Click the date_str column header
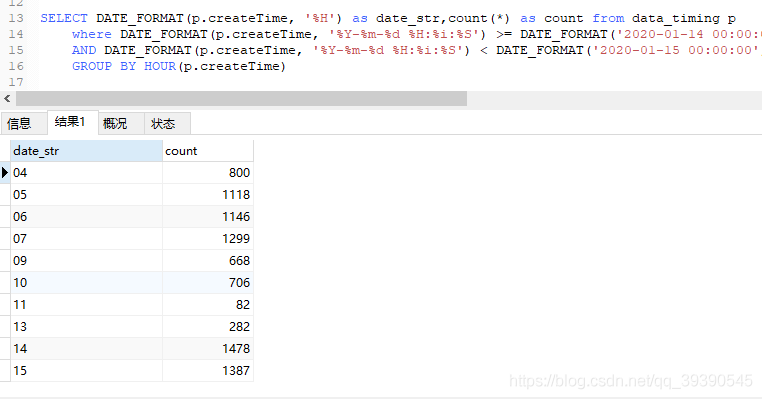This screenshot has width=762, height=399. (x=87, y=151)
